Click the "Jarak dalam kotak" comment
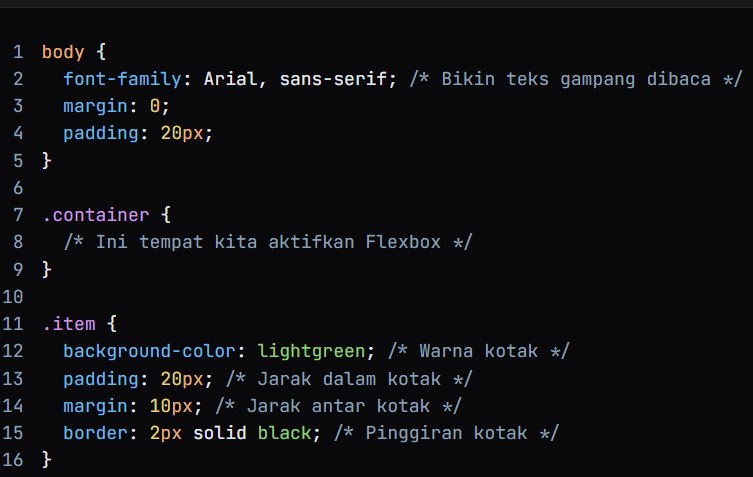The width and height of the screenshot is (753, 477). tap(349, 377)
